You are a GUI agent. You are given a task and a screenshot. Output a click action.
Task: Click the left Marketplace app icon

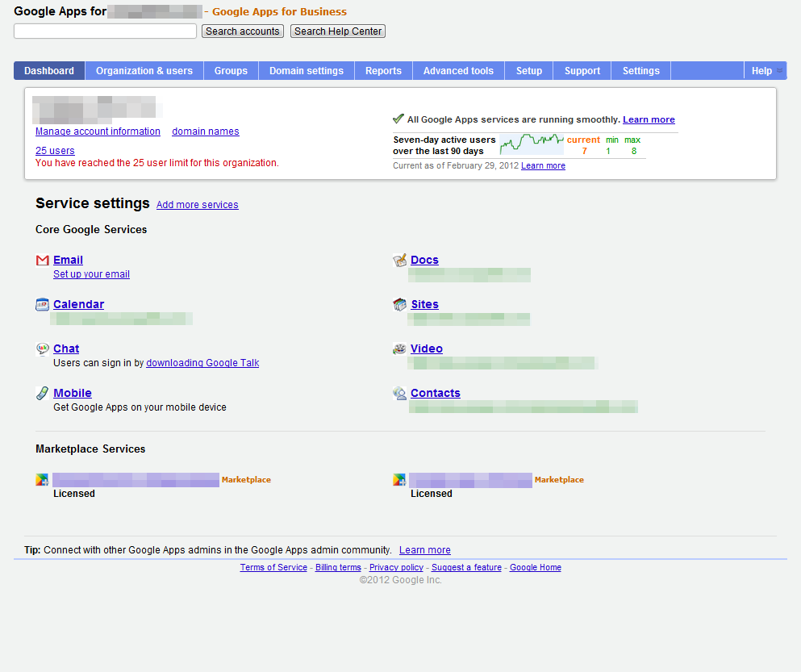tap(42, 480)
